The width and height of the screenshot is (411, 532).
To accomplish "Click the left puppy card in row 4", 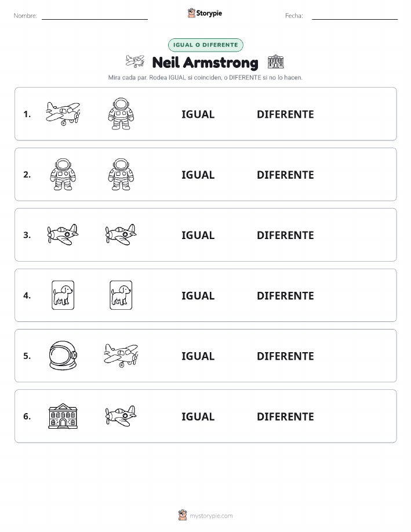I will (63, 295).
